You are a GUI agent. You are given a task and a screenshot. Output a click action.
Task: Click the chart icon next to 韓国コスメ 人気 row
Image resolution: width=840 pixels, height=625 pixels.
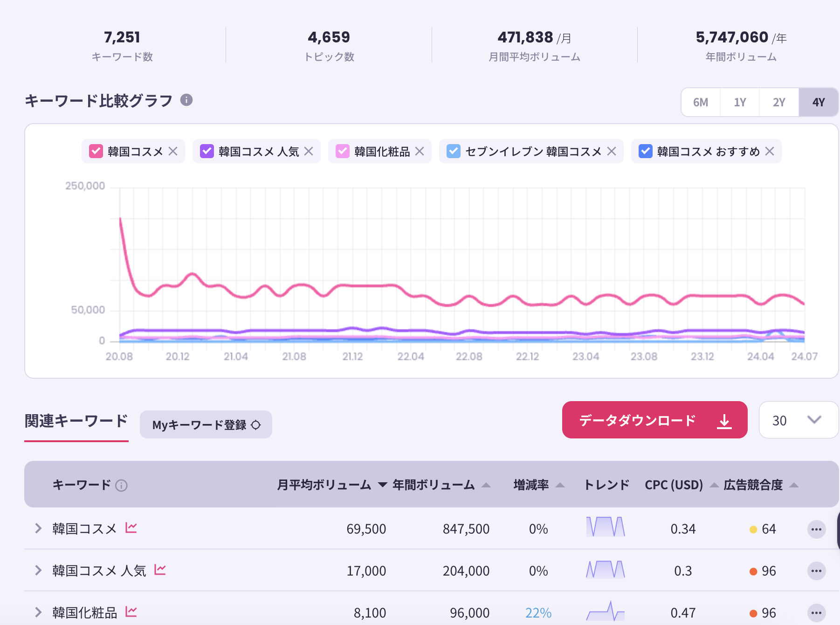pos(160,570)
